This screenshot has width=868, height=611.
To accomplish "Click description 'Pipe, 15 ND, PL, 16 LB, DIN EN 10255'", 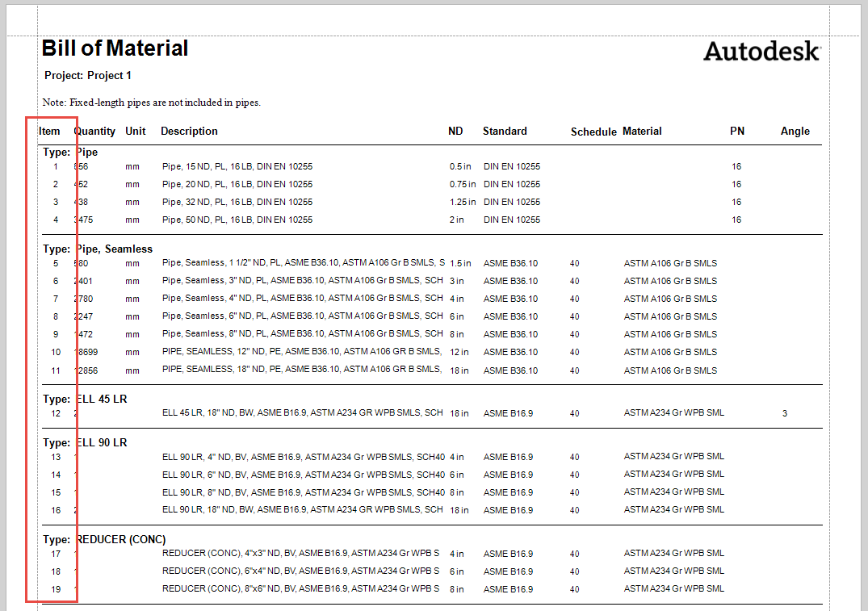I will pos(237,166).
